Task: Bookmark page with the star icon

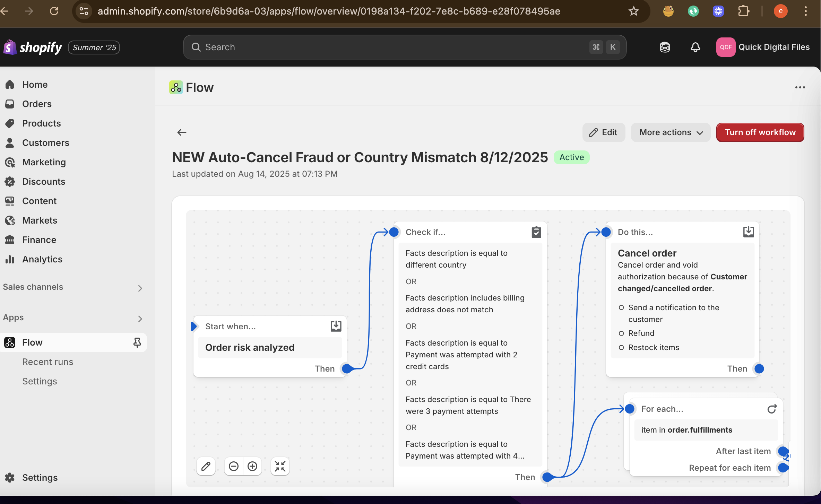Action: (633, 11)
